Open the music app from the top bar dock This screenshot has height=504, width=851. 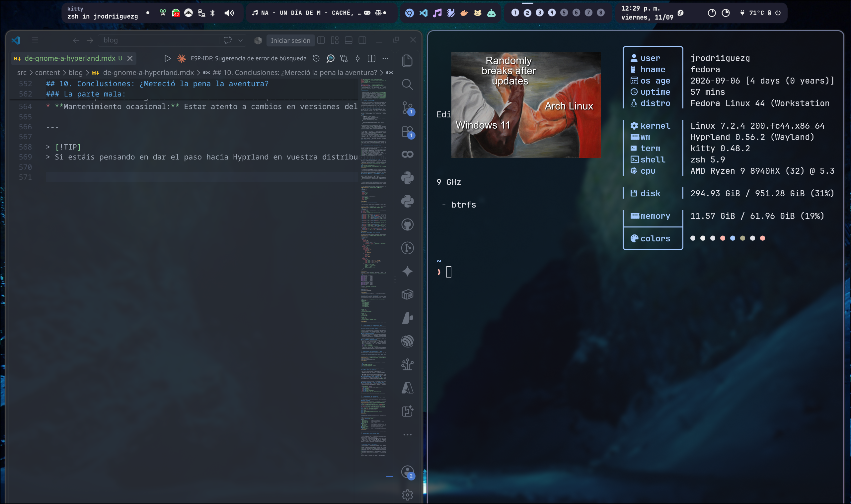pos(437,13)
